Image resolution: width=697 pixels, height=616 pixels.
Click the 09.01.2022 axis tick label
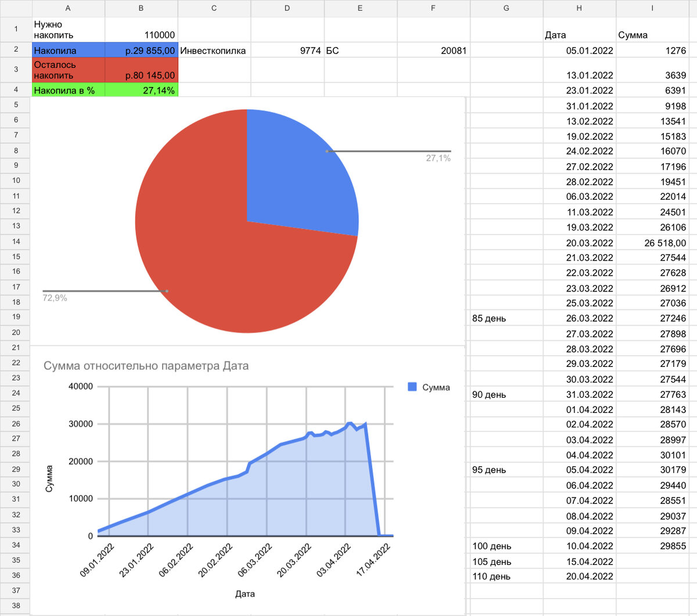(x=97, y=559)
